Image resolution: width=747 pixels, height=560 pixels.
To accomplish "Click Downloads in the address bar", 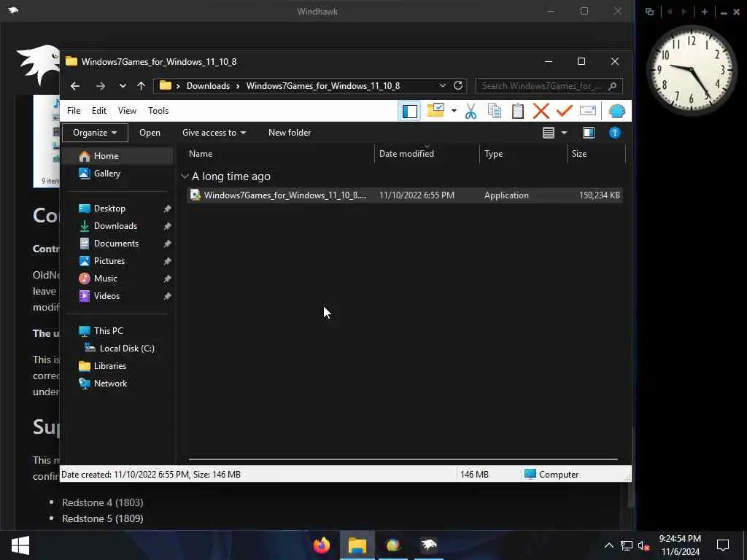I will [x=208, y=86].
